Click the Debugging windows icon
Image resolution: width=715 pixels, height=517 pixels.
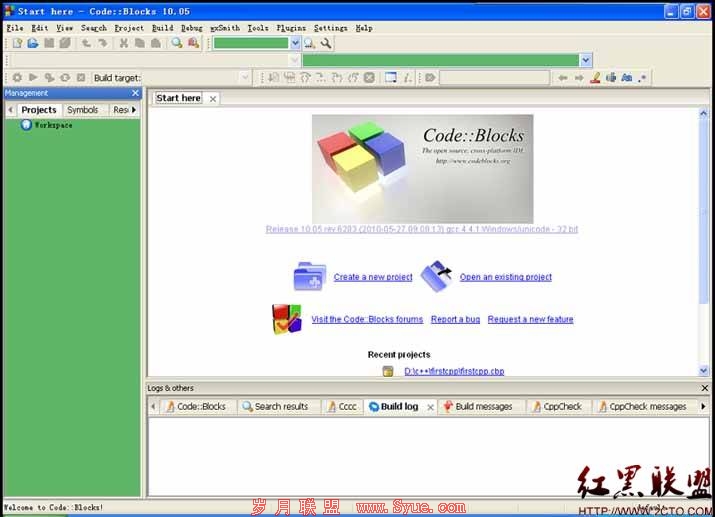click(391, 78)
